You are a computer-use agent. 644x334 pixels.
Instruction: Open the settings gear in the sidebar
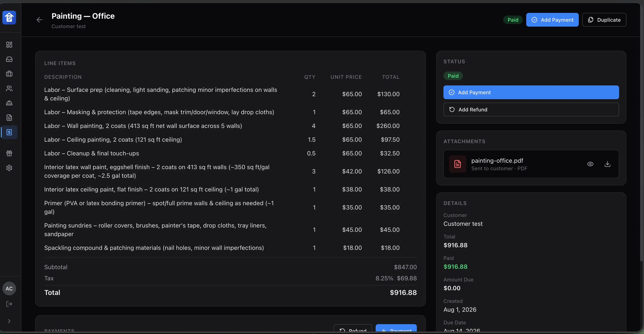click(x=9, y=168)
